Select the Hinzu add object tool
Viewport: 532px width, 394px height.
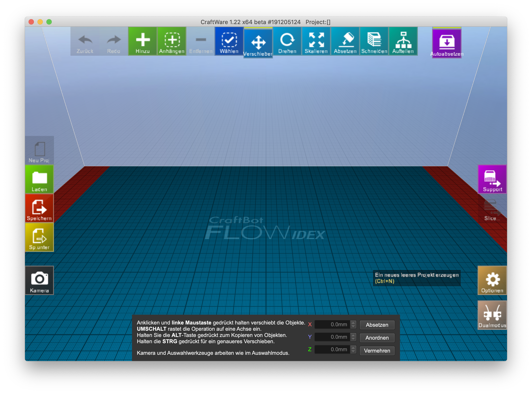pyautogui.click(x=142, y=41)
